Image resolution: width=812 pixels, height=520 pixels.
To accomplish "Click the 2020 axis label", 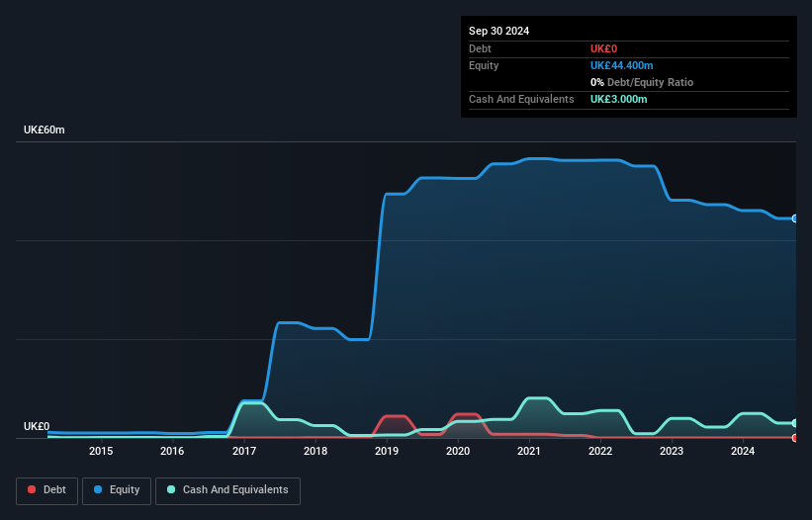I will (458, 451).
